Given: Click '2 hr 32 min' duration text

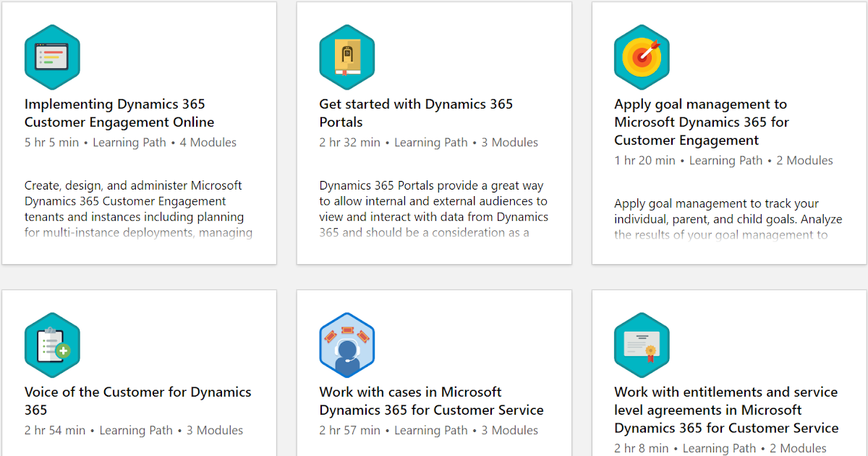Looking at the screenshot, I should click(350, 143).
